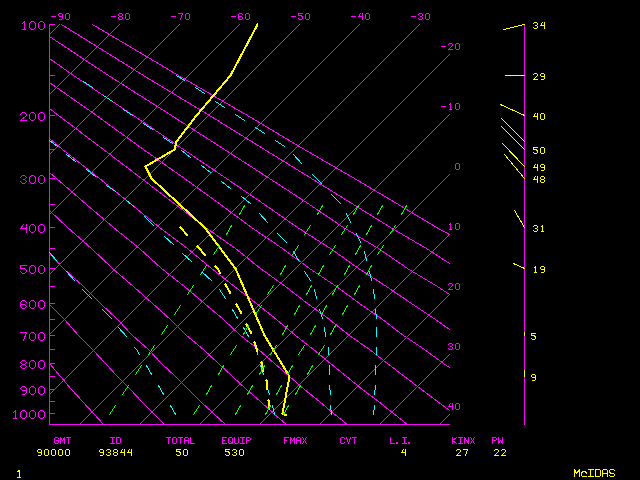This screenshot has width=640, height=480.
Task: Click the FMAX label
Action: pos(295,440)
